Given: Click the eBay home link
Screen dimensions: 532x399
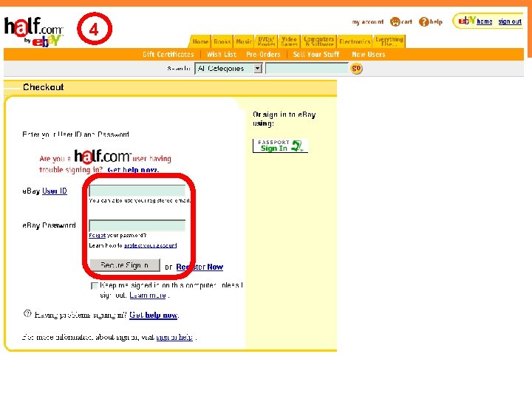Looking at the screenshot, I should [485, 21].
